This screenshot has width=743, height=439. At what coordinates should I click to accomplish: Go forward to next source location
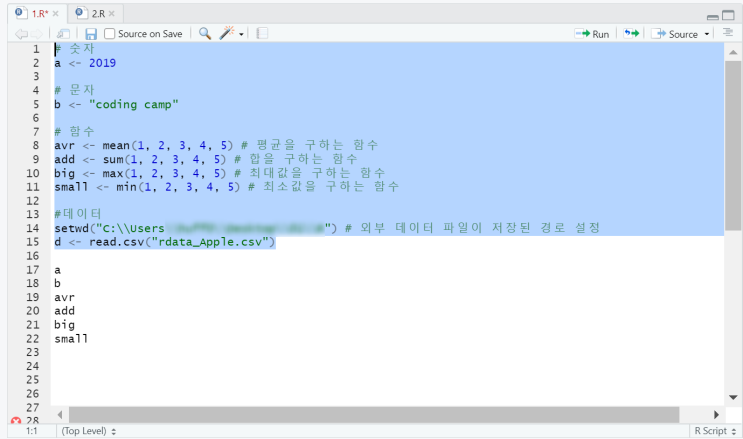point(36,34)
